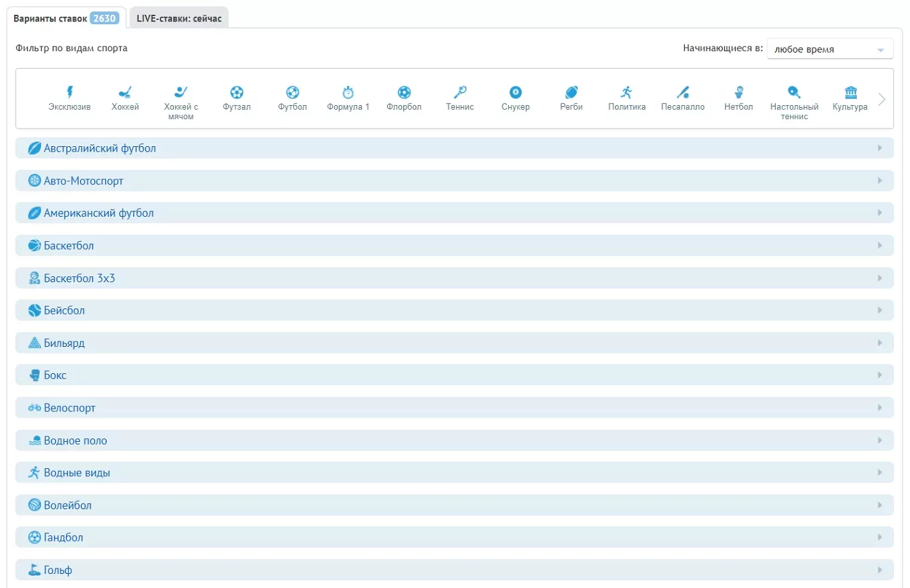Select the Теннис racket icon
910x588 pixels.
(460, 93)
